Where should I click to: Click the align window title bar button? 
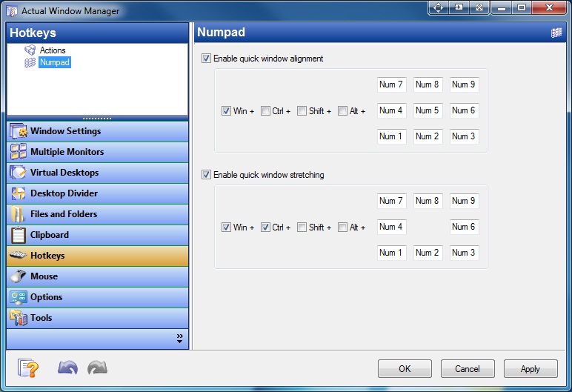(x=439, y=7)
